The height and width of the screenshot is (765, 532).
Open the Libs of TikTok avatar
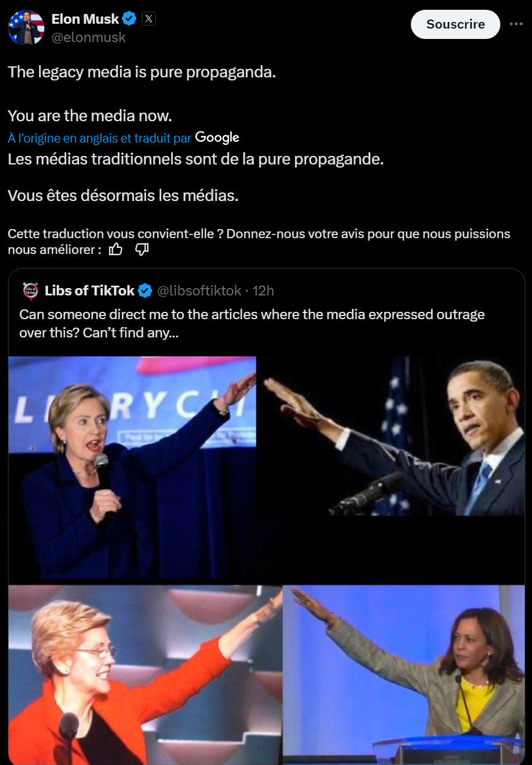point(30,291)
